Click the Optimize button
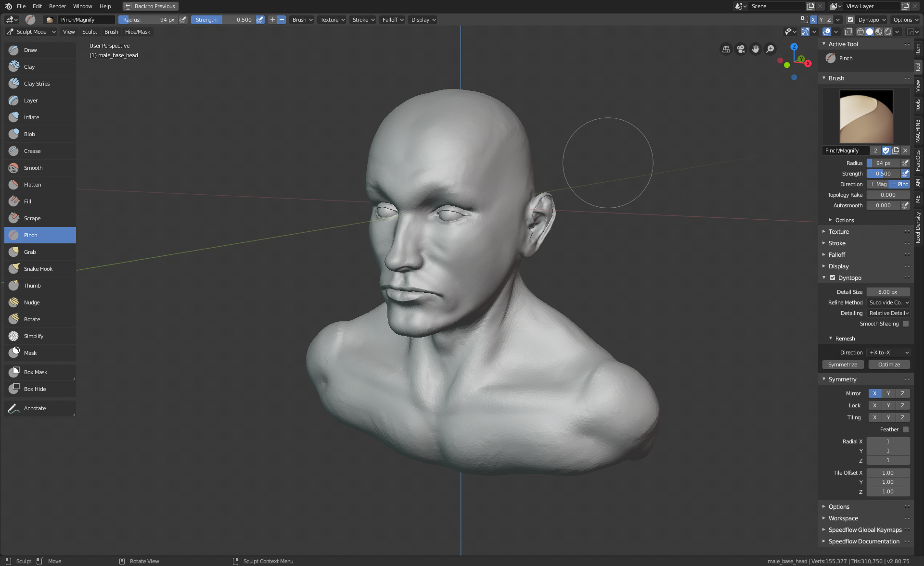The image size is (924, 566). tap(888, 365)
